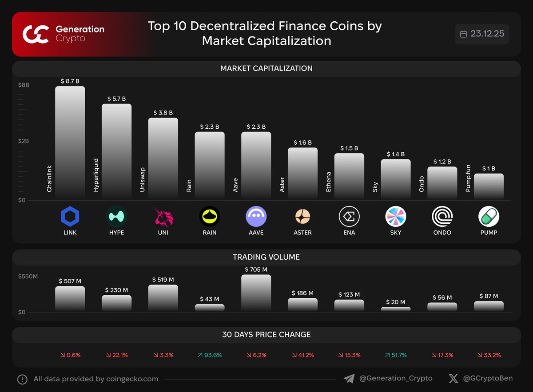Image resolution: width=533 pixels, height=392 pixels.
Task: Select the AAVE ghost icon
Action: tap(256, 217)
